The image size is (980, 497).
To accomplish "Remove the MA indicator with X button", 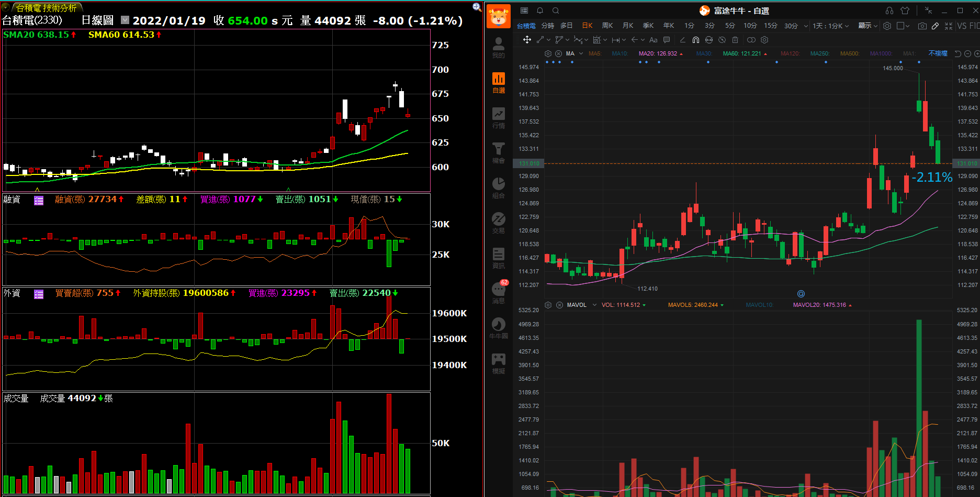I will pos(558,53).
